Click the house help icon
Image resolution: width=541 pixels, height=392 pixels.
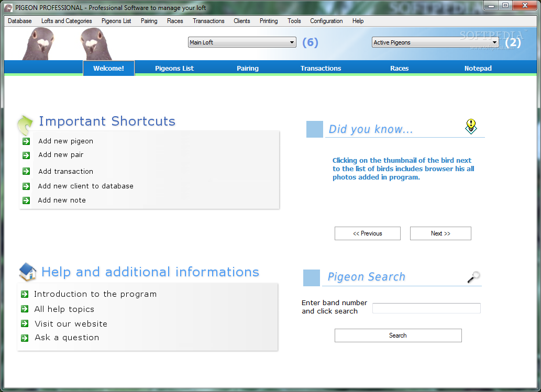click(x=28, y=272)
